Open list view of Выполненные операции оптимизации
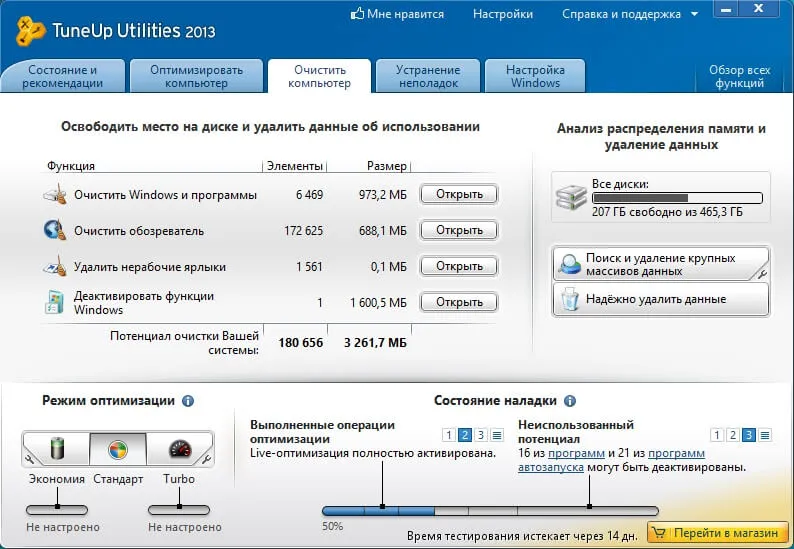794x549 pixels. click(497, 435)
